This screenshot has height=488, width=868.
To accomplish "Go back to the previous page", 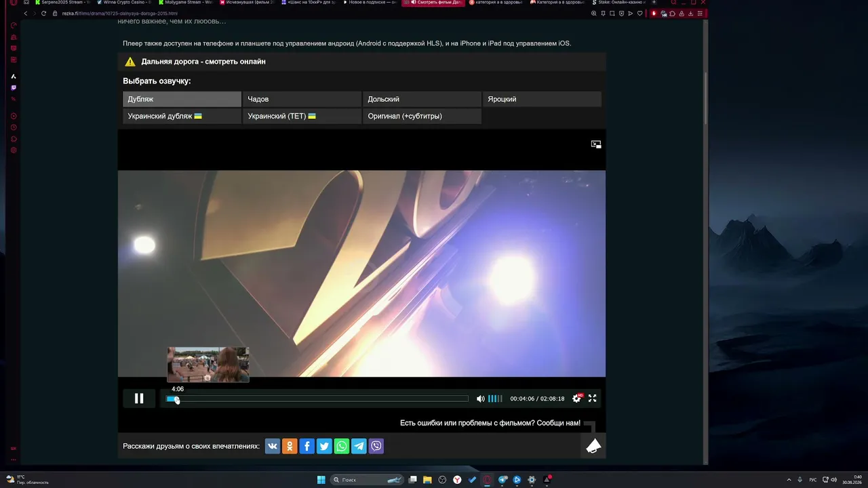I will [x=26, y=14].
